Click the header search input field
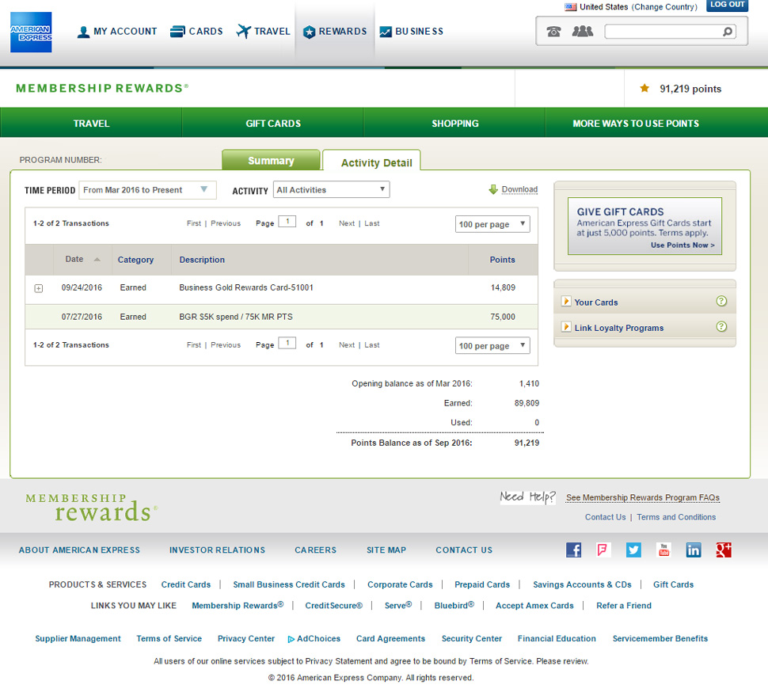Screen dimensions: 768x700 (x=663, y=32)
